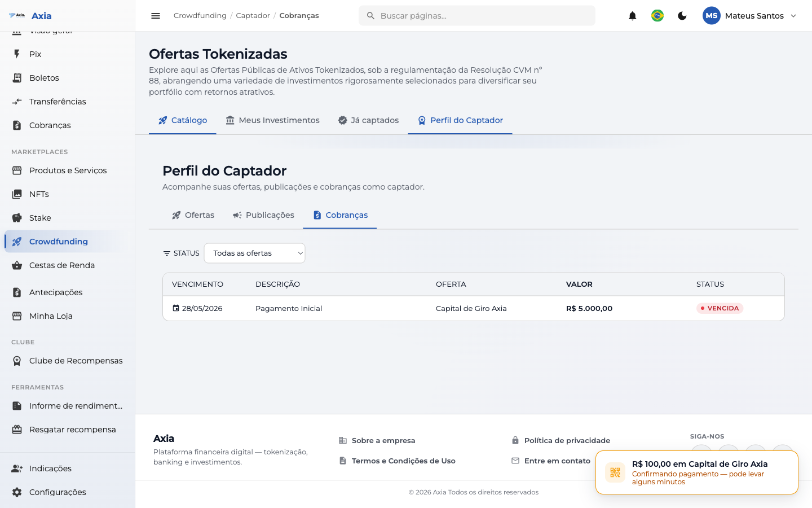
Task: Click the Capital de Giro Axia offer cell
Action: pyautogui.click(x=471, y=308)
